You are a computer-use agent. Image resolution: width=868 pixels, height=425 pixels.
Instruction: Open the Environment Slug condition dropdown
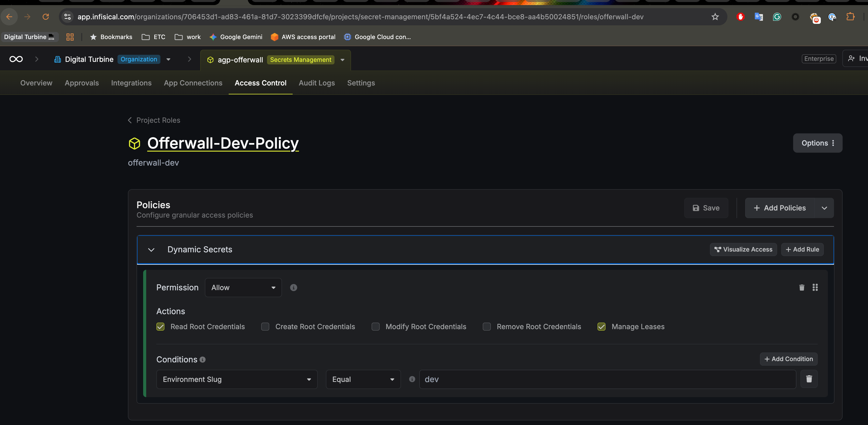(237, 379)
